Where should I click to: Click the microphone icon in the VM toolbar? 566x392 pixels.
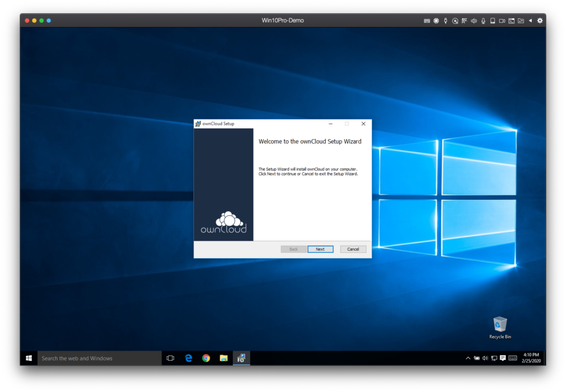[x=483, y=21]
